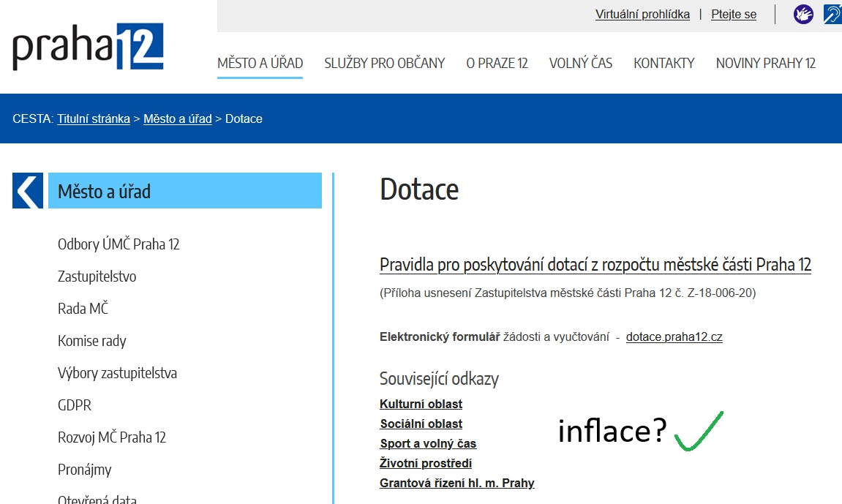Open the Kontakty menu item
Viewport: 842px width, 504px height.
[664, 63]
